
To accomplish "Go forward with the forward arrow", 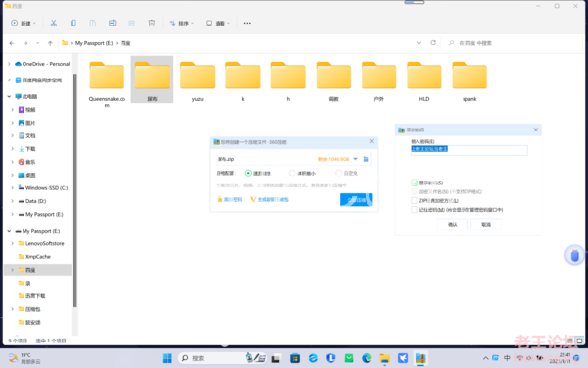I will point(25,43).
